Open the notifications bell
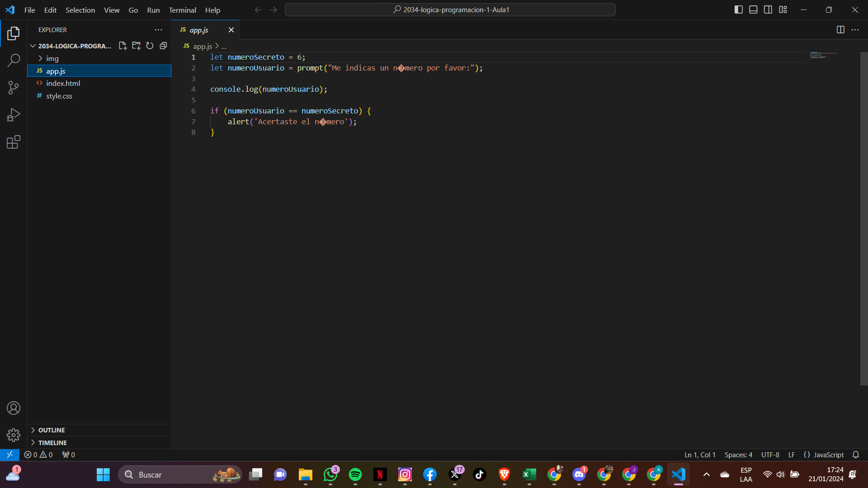The image size is (868, 488). point(856,455)
